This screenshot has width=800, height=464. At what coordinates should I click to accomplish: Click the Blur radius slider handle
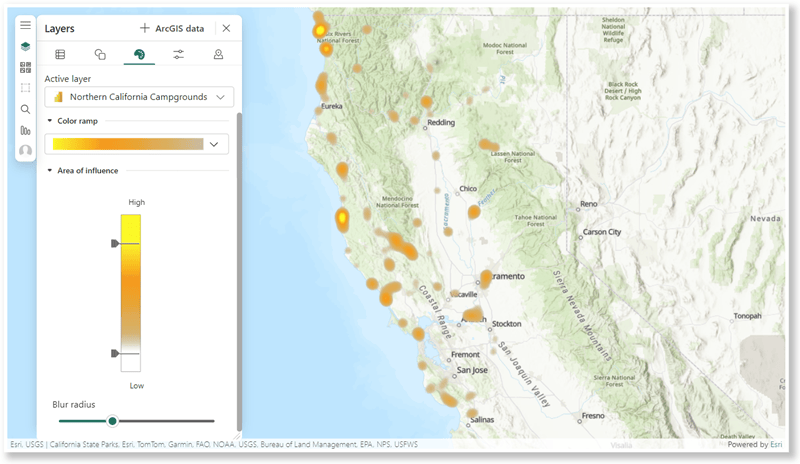pos(113,421)
